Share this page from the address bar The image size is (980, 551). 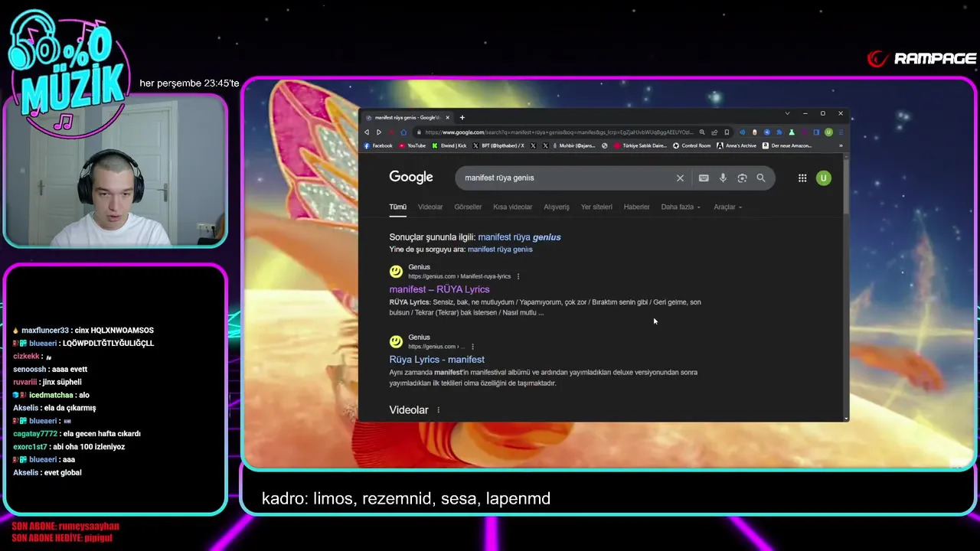point(714,132)
